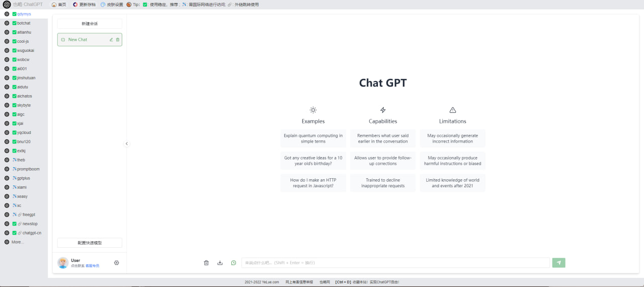Click 'May occasionally produce harmful instructions' card

coord(453,161)
